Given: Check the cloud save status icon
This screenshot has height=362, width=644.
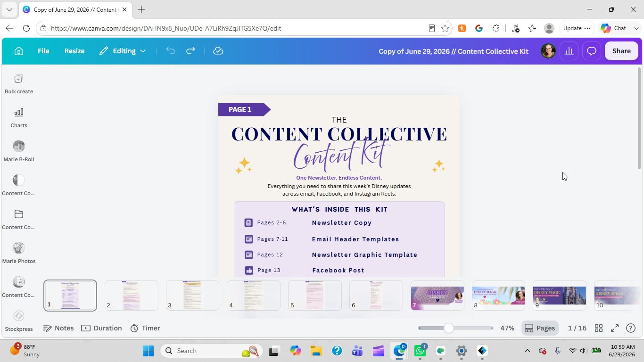Looking at the screenshot, I should (218, 51).
